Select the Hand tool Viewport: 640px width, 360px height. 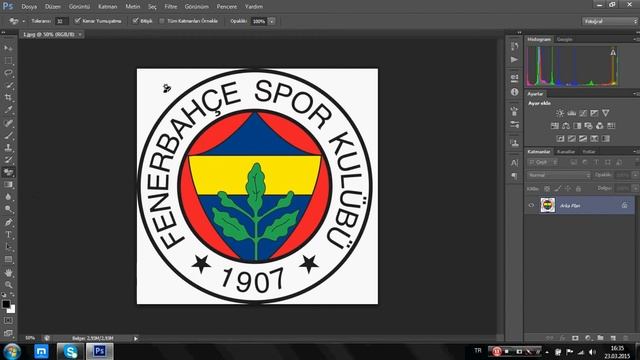(x=8, y=272)
